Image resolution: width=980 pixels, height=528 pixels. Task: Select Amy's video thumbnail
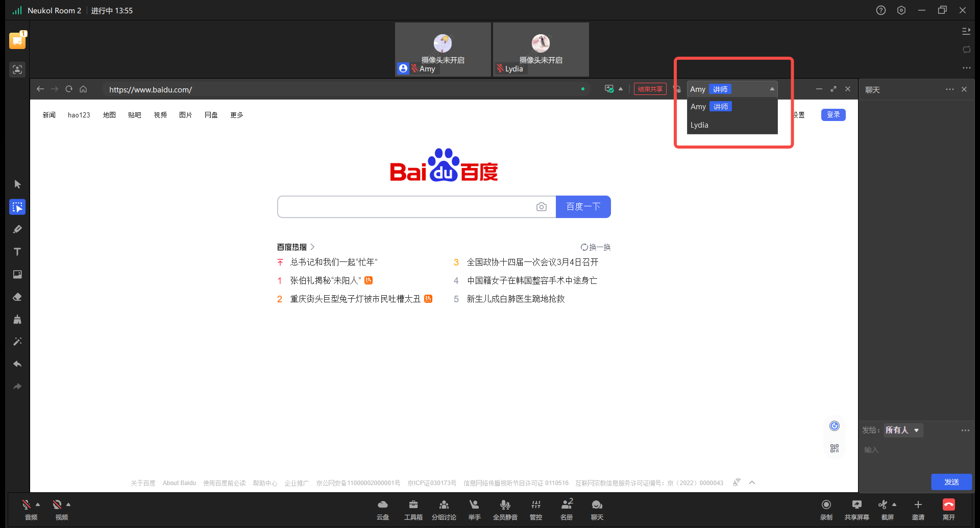pyautogui.click(x=443, y=50)
